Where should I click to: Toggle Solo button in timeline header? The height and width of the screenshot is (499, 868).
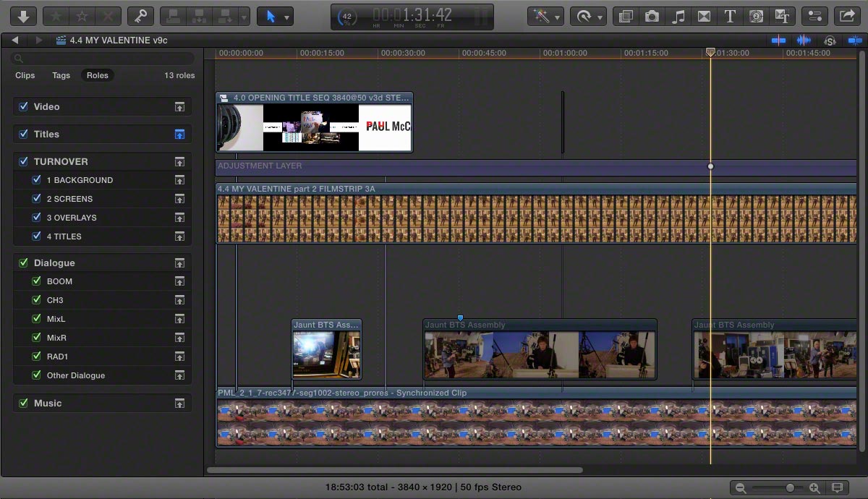[830, 40]
